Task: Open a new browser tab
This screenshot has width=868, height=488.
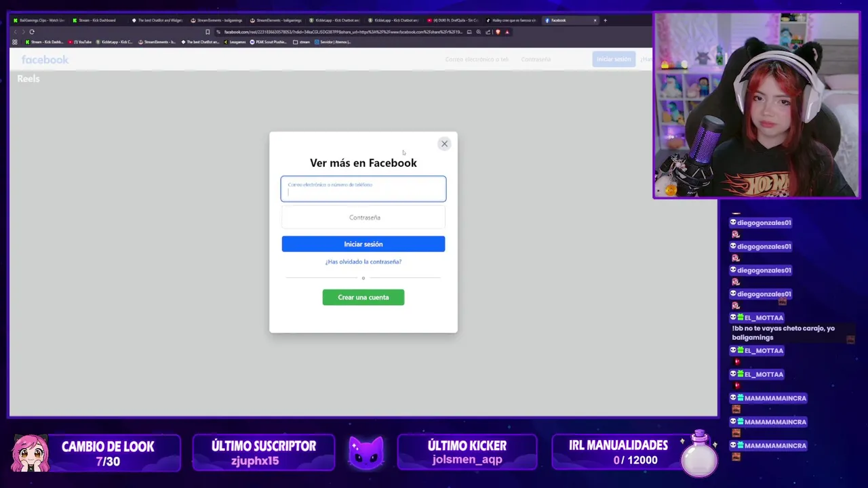Action: point(606,20)
